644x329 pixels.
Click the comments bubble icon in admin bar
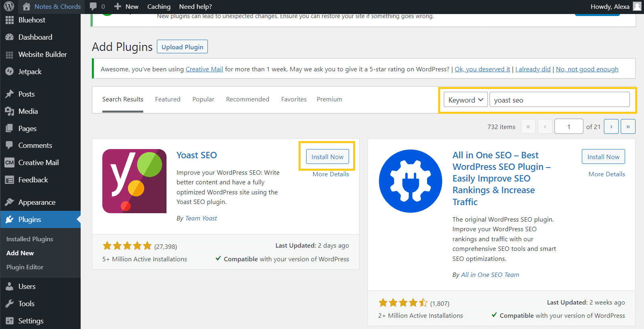pyautogui.click(x=93, y=6)
